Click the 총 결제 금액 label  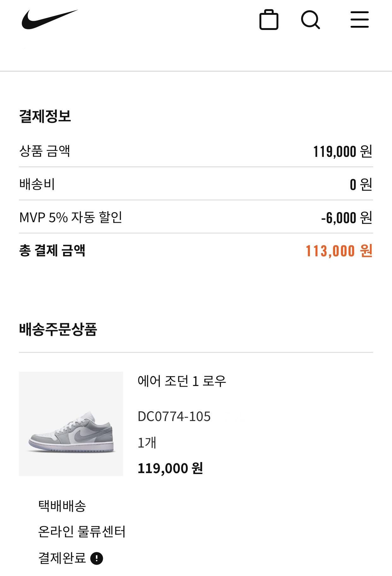pos(52,251)
